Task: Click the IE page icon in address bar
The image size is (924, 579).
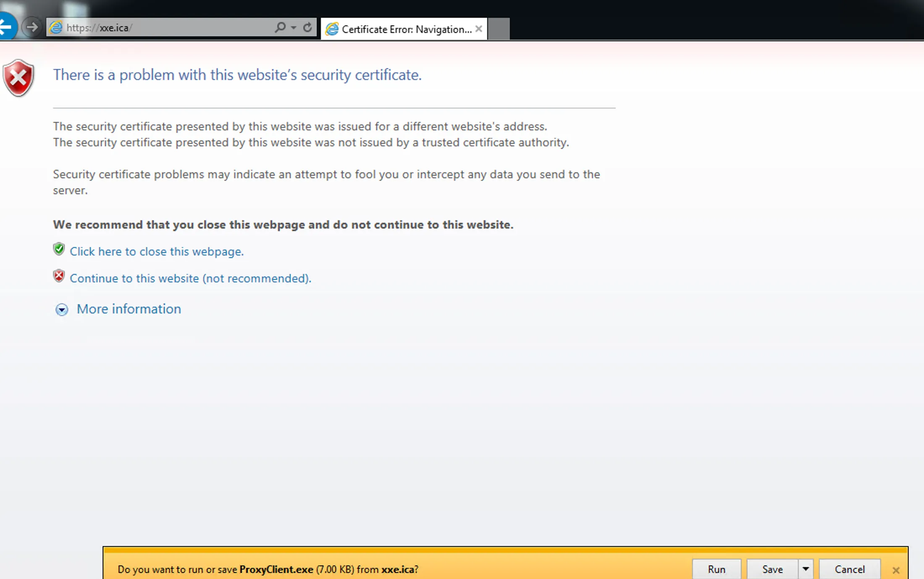Action: point(56,28)
